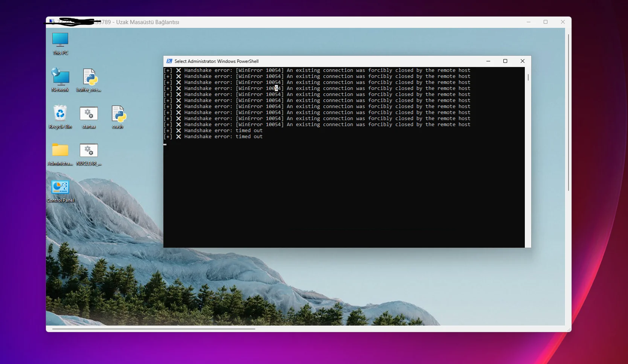
Task: Click the Remote Desktop vertical scrollbar
Action: pyautogui.click(x=568, y=113)
